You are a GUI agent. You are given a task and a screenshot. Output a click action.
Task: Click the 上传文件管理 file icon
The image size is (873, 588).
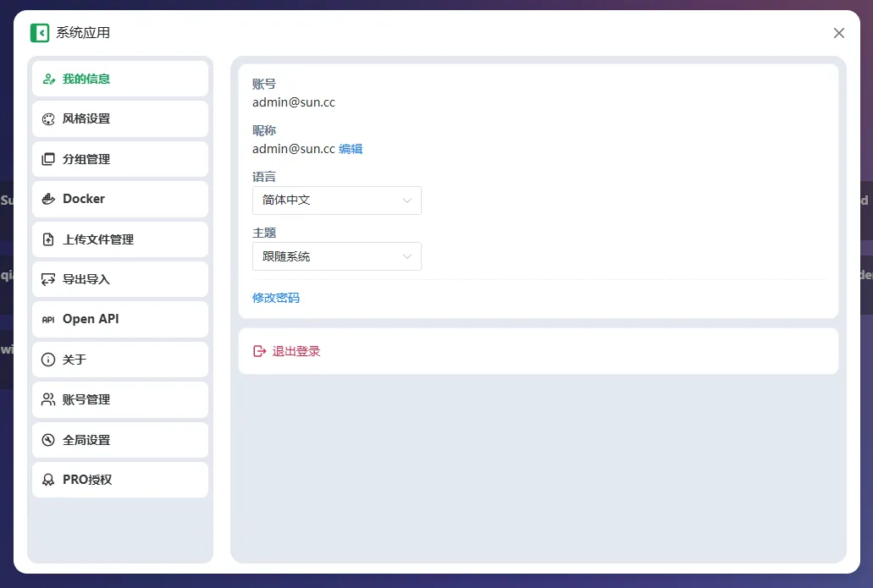(x=49, y=239)
